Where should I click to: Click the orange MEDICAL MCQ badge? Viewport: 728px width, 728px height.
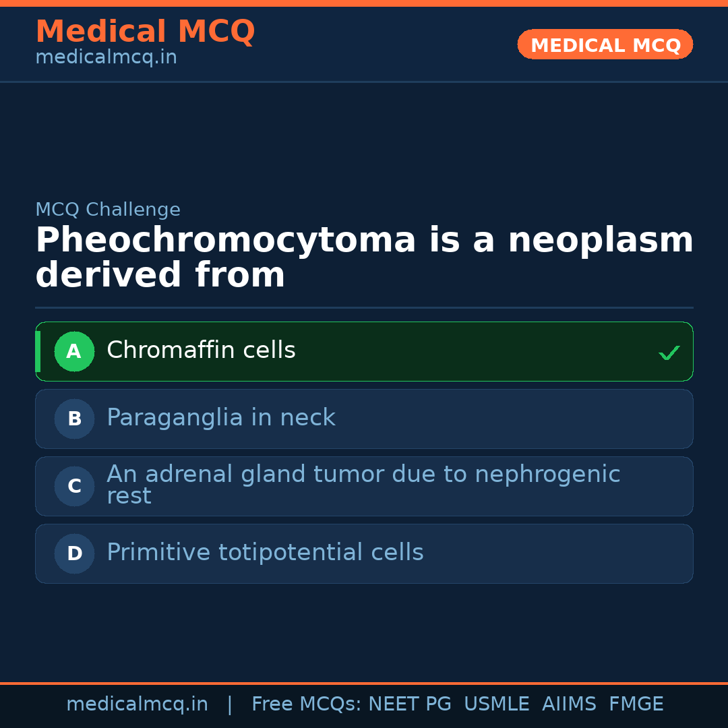605,44
